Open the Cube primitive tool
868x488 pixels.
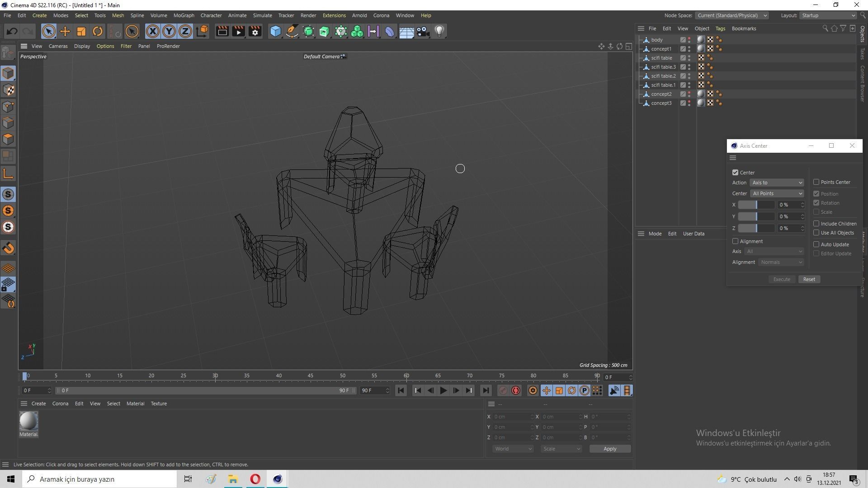(275, 31)
